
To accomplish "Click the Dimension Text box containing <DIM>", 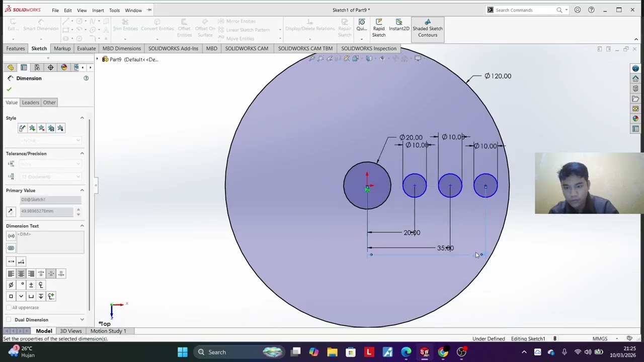I will 50,242.
